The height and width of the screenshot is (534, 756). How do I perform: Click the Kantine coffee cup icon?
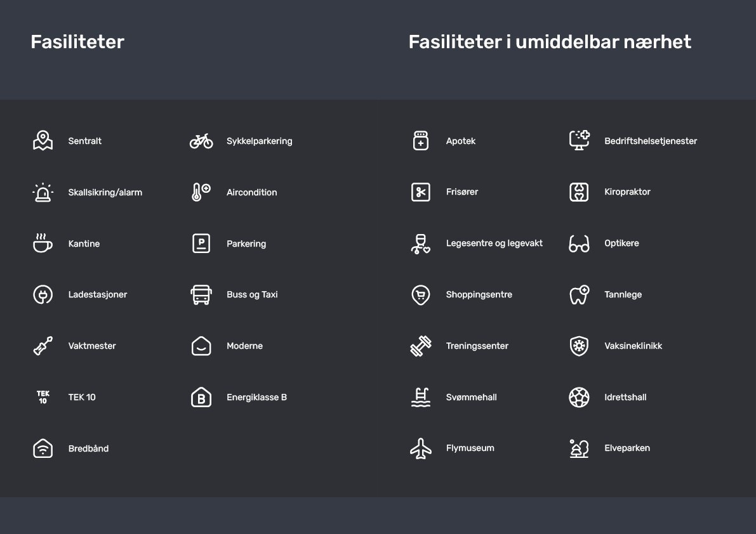[43, 243]
